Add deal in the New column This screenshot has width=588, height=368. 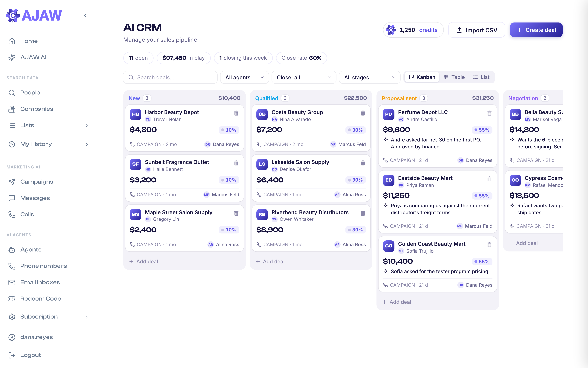(144, 261)
